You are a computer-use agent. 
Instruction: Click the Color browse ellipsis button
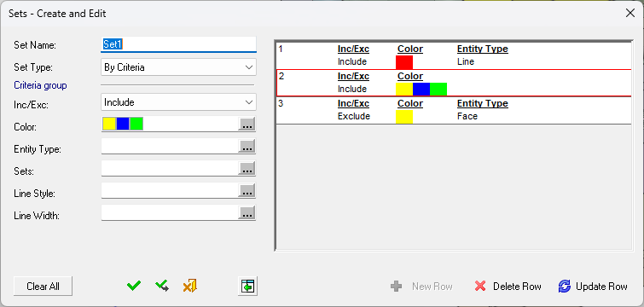(247, 124)
